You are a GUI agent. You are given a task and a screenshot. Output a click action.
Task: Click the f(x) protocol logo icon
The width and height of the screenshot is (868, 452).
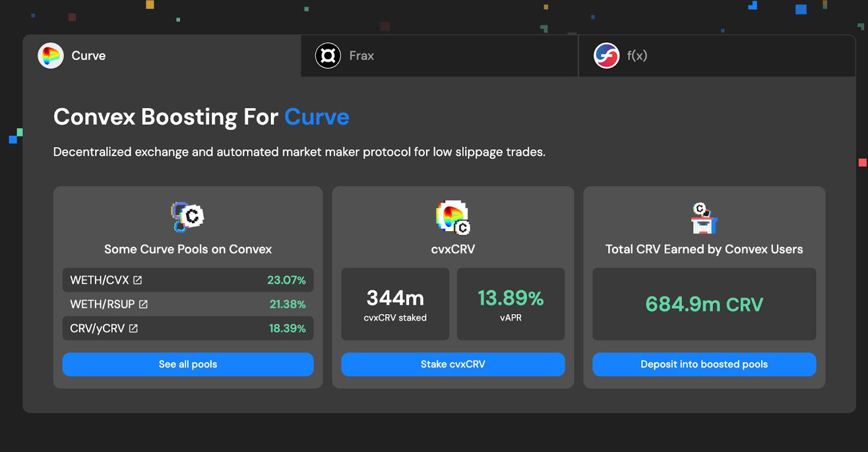pos(607,55)
